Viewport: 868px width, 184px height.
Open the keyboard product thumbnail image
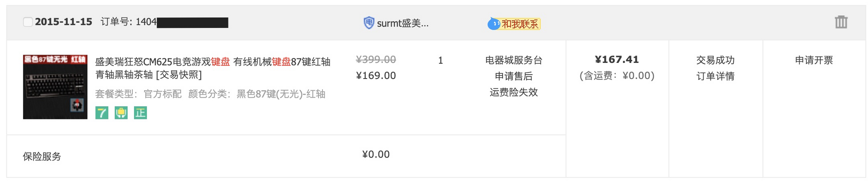coord(55,87)
